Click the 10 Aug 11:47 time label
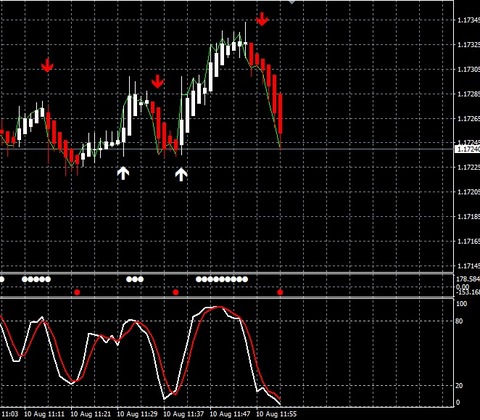The height and width of the screenshot is (420, 480). coord(230,414)
